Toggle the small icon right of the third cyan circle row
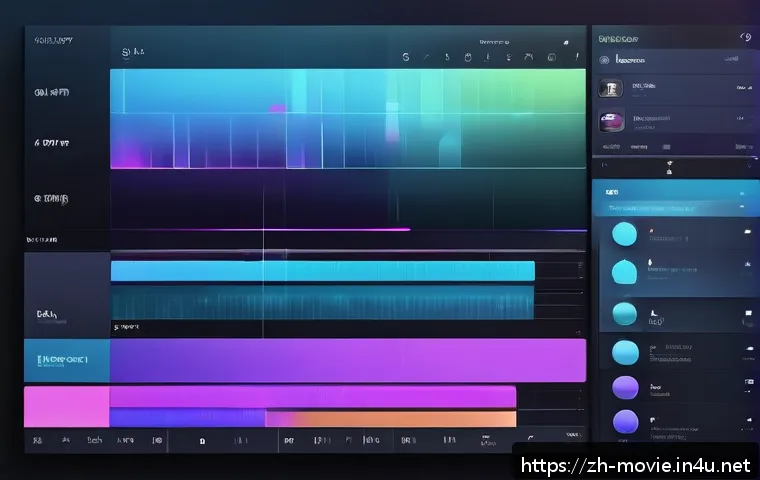This screenshot has height=480, width=760. pyautogui.click(x=745, y=313)
